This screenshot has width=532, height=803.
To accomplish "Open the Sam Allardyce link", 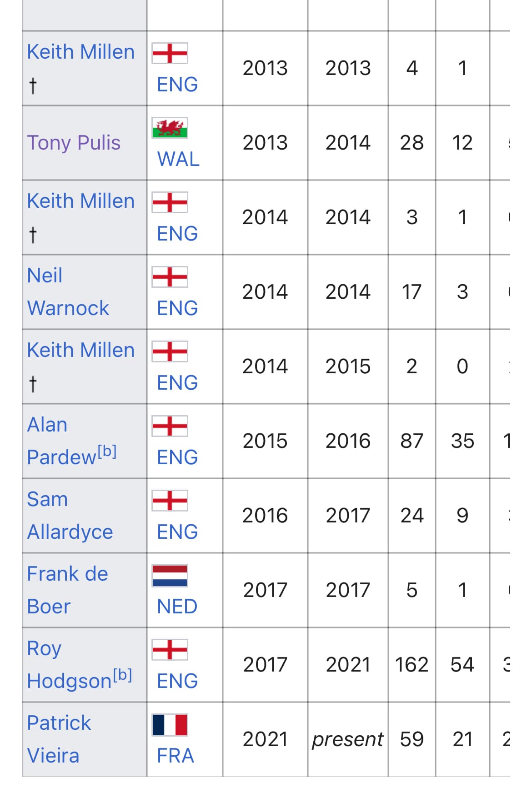I will tap(70, 516).
